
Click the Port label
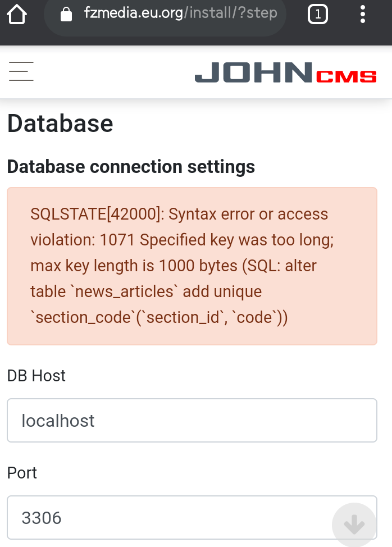point(22,473)
